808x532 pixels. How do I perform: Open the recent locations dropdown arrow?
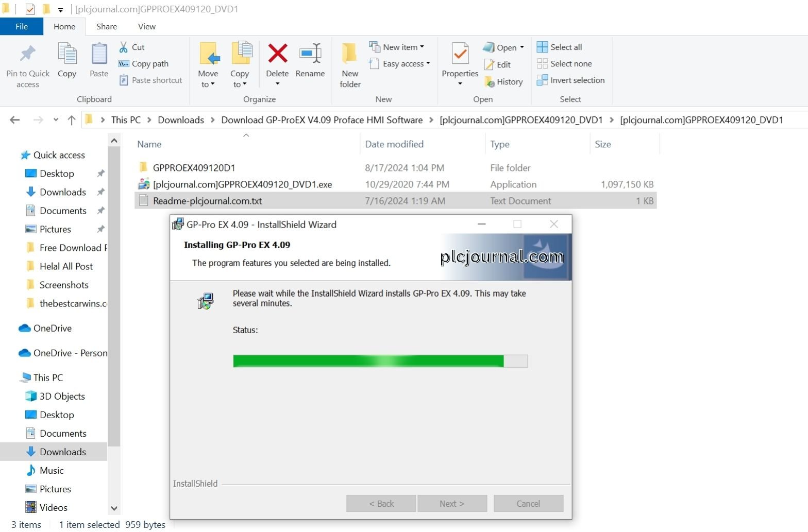56,120
